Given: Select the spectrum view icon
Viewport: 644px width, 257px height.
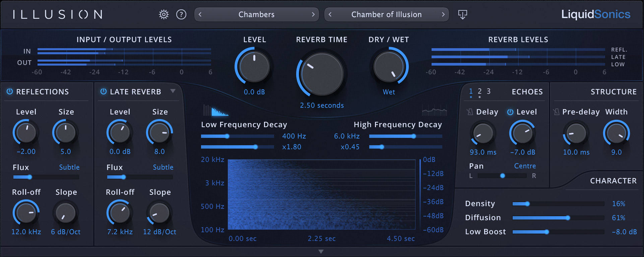Looking at the screenshot, I should click(x=434, y=110).
